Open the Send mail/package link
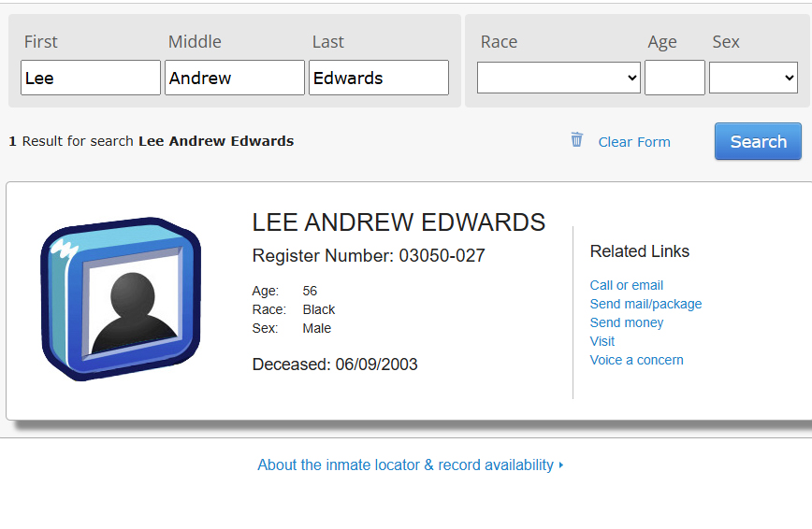 tap(645, 304)
